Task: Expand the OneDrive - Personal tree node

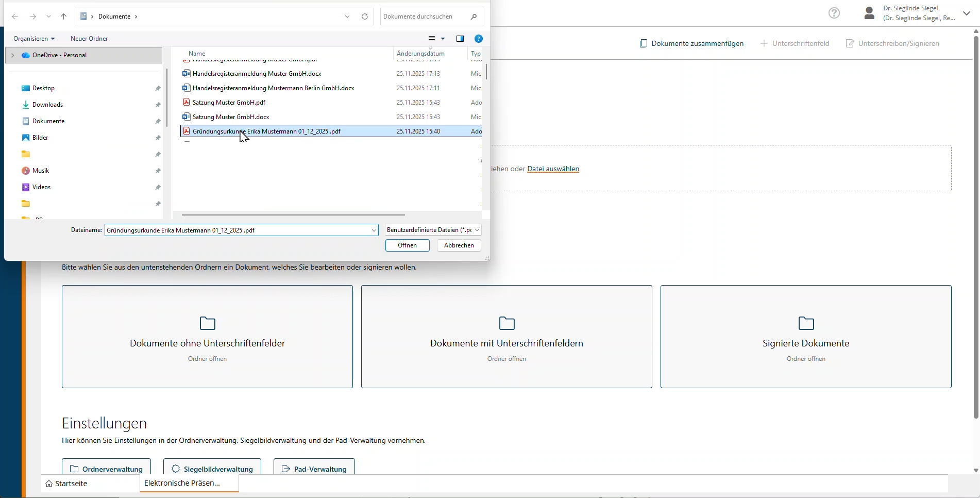Action: pos(12,55)
